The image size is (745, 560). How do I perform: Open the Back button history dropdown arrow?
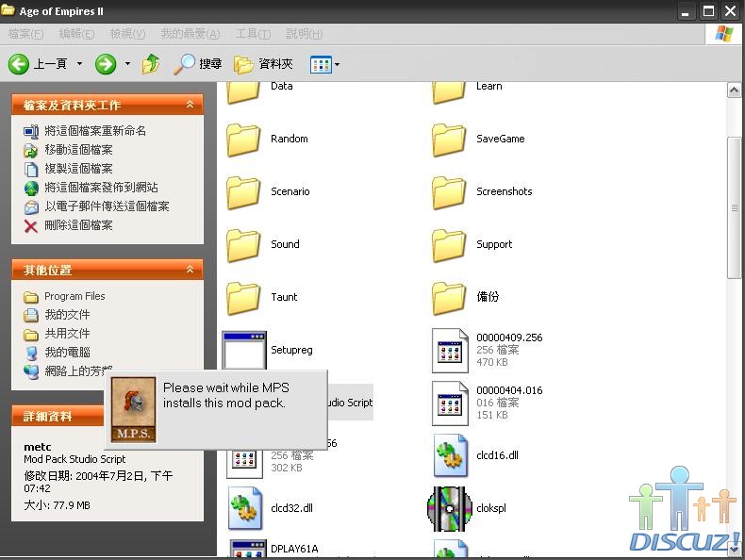[x=79, y=64]
